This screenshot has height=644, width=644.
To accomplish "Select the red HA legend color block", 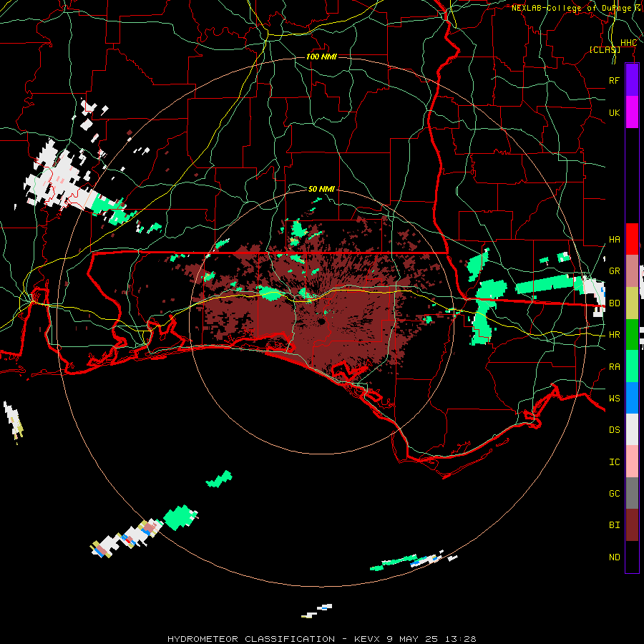I will point(632,239).
